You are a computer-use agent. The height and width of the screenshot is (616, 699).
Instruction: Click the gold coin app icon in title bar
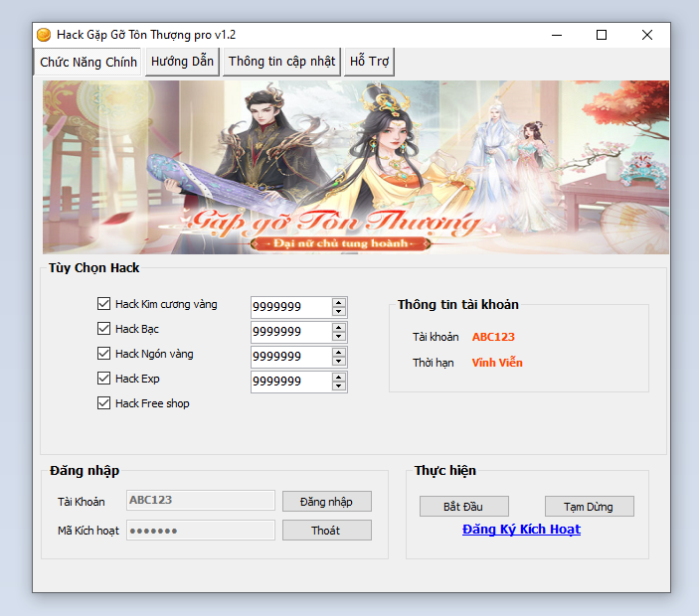pos(44,35)
